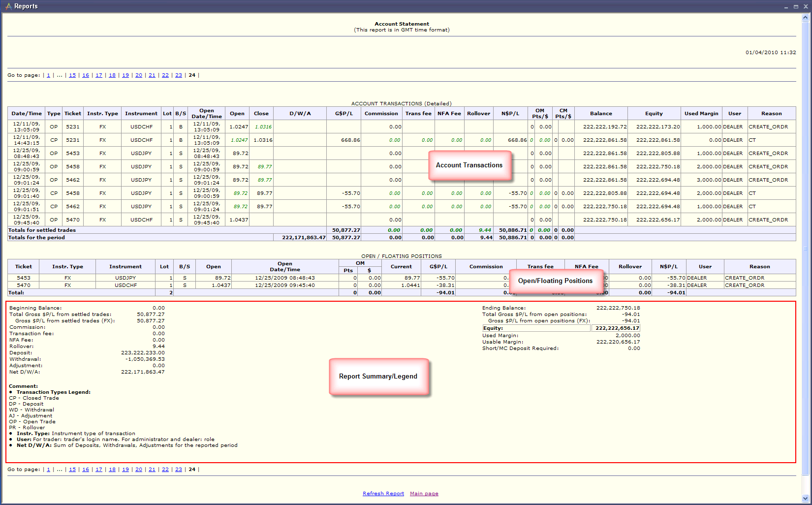
Task: Open page 16 in pagination above transactions table
Action: point(86,75)
